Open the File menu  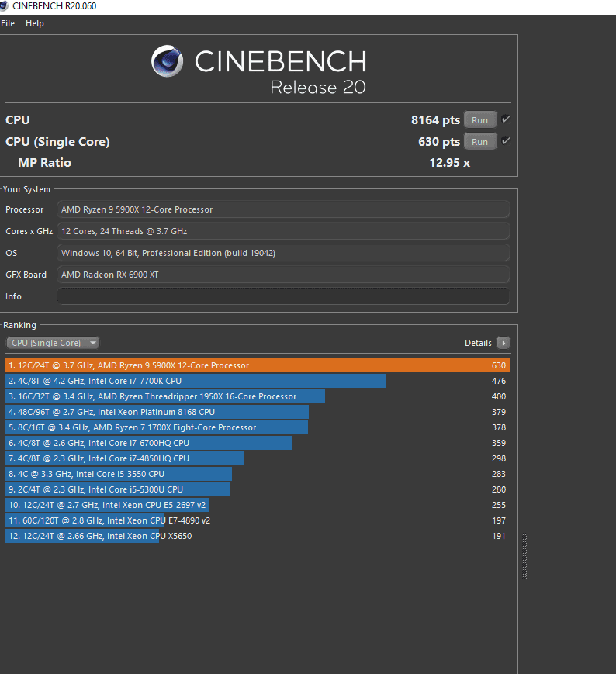click(x=8, y=23)
